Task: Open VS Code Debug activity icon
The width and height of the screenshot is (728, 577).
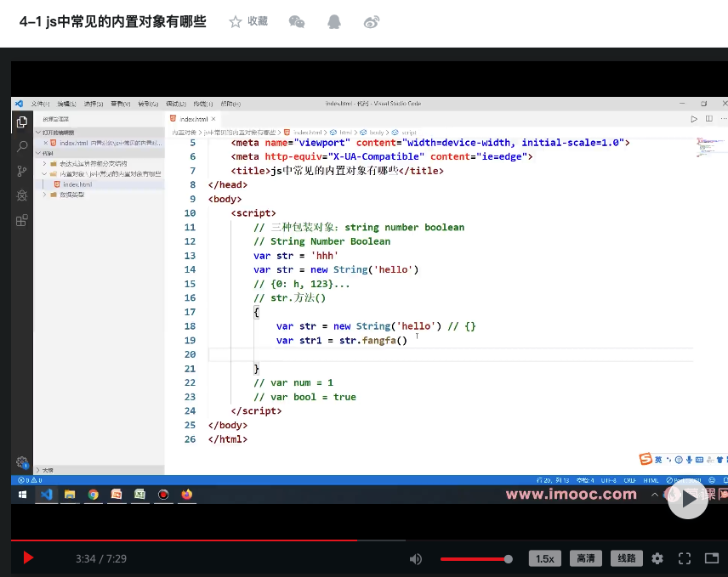Action: pos(22,195)
